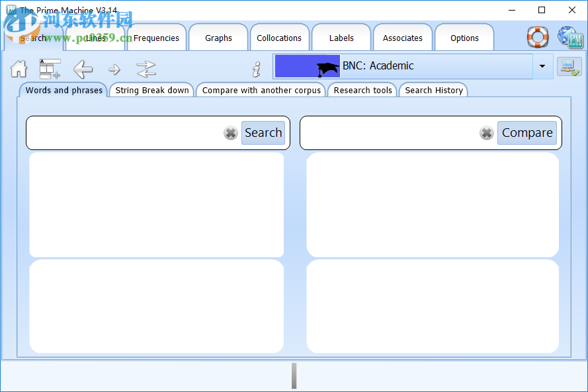This screenshot has width=588, height=392.
Task: Click the upper-left results panel
Action: 156,205
